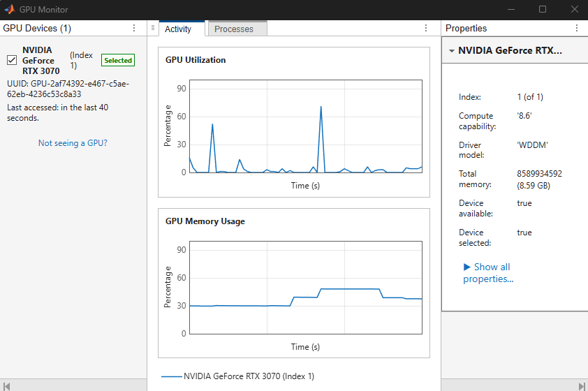Select the Activity tab
This screenshot has width=588, height=391.
coord(182,29)
